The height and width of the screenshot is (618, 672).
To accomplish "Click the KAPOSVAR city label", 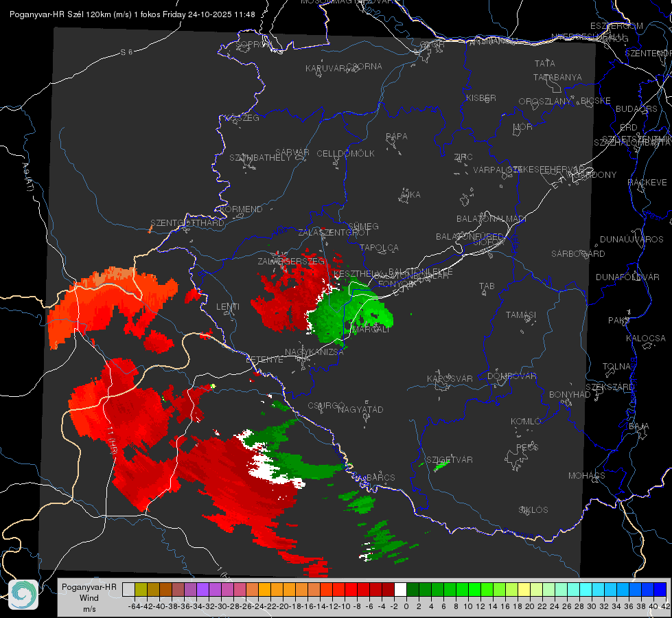I will (x=450, y=379).
